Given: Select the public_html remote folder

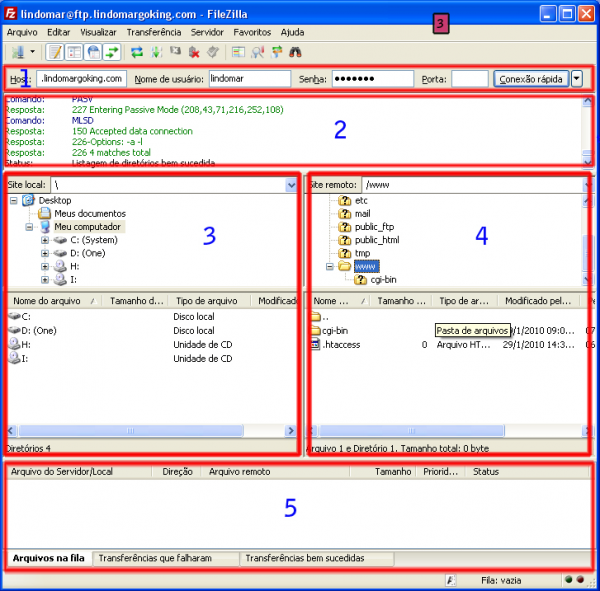Looking at the screenshot, I should pos(377,240).
